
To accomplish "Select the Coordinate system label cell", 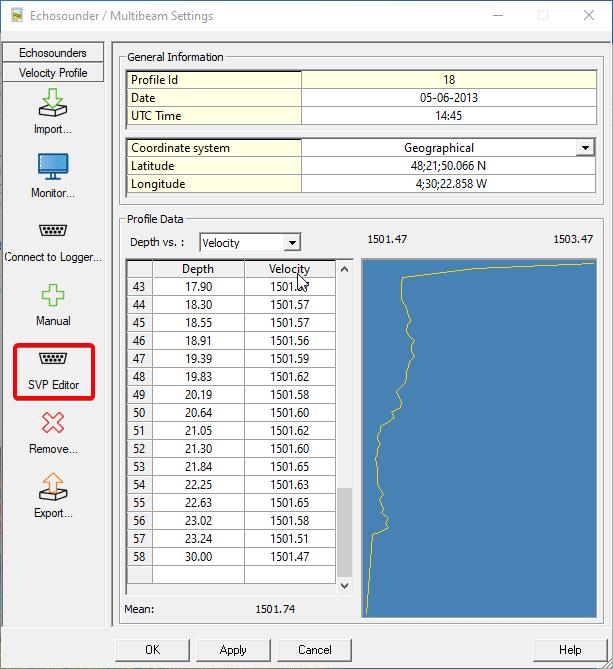I will point(214,148).
